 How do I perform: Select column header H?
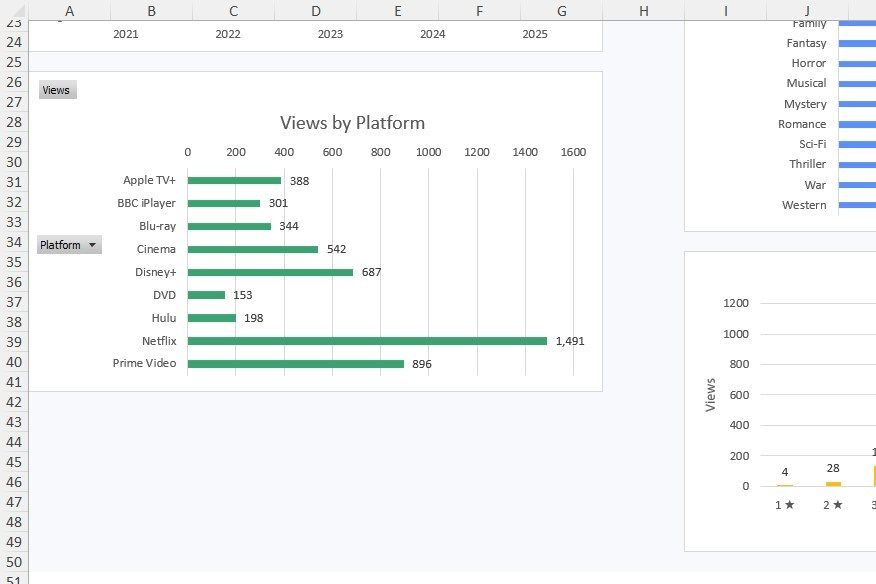(644, 11)
